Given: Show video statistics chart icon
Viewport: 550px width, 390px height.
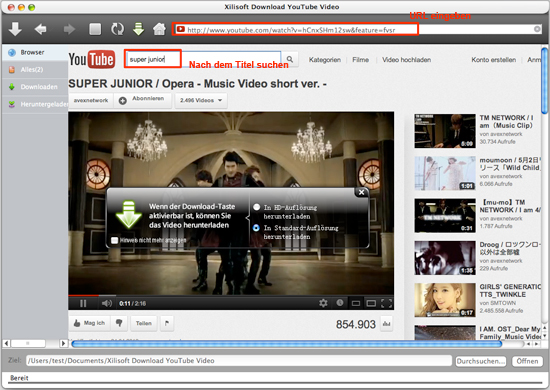Looking at the screenshot, I should [387, 324].
